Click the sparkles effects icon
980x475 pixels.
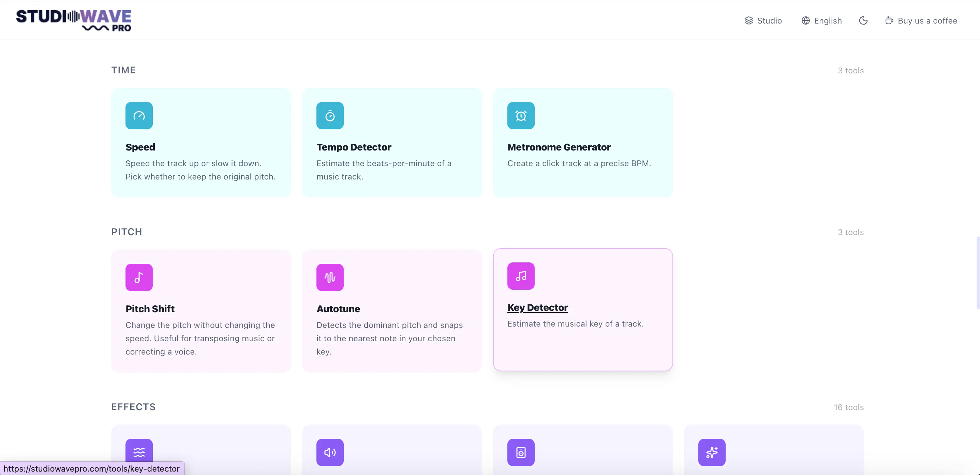pos(712,452)
